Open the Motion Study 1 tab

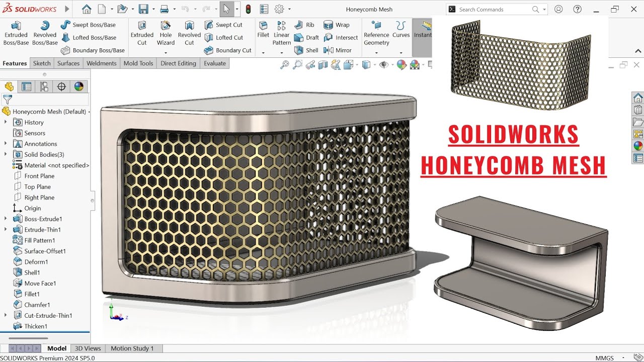point(132,348)
